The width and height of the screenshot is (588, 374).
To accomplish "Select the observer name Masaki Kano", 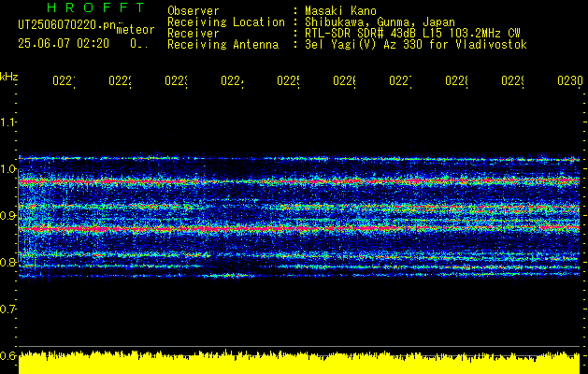I will point(340,11).
